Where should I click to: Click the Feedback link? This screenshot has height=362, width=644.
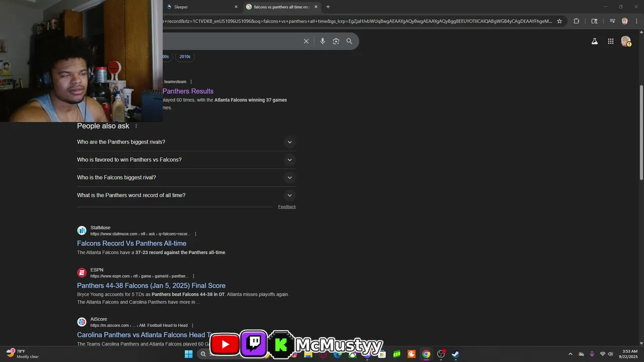tap(287, 207)
